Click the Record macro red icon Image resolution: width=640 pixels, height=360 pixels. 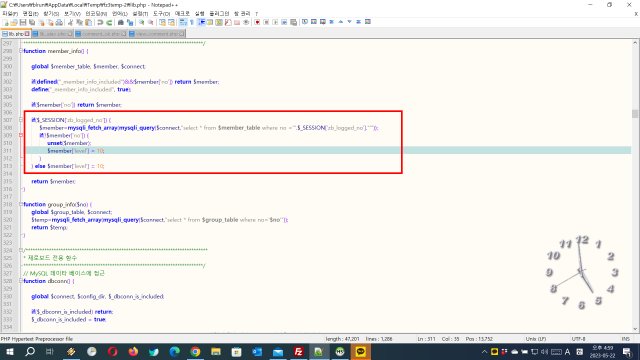point(257,22)
